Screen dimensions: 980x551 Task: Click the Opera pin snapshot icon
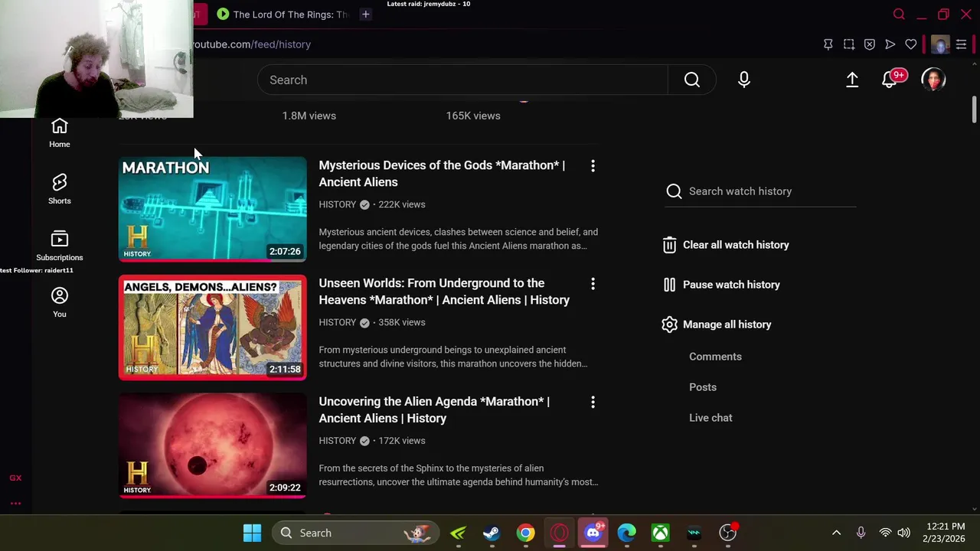[x=828, y=44]
